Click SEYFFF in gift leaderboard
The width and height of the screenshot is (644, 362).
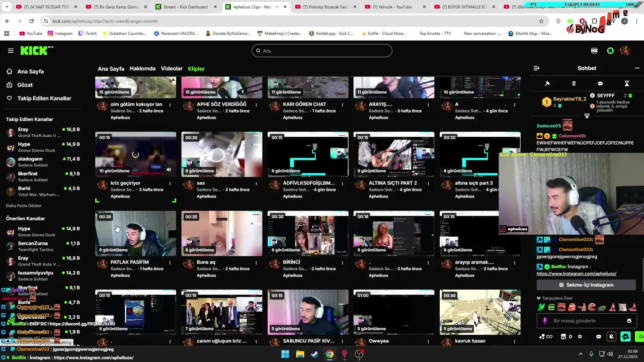[606, 96]
